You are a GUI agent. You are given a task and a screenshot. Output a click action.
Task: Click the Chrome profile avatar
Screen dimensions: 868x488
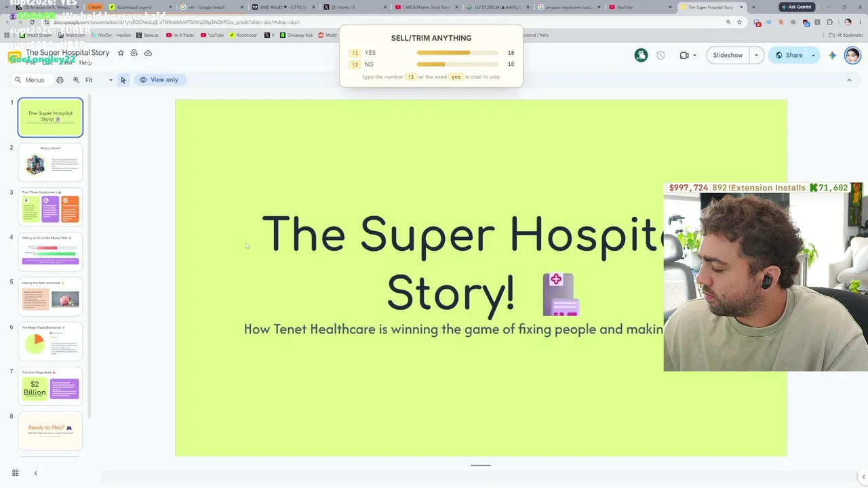click(x=848, y=22)
